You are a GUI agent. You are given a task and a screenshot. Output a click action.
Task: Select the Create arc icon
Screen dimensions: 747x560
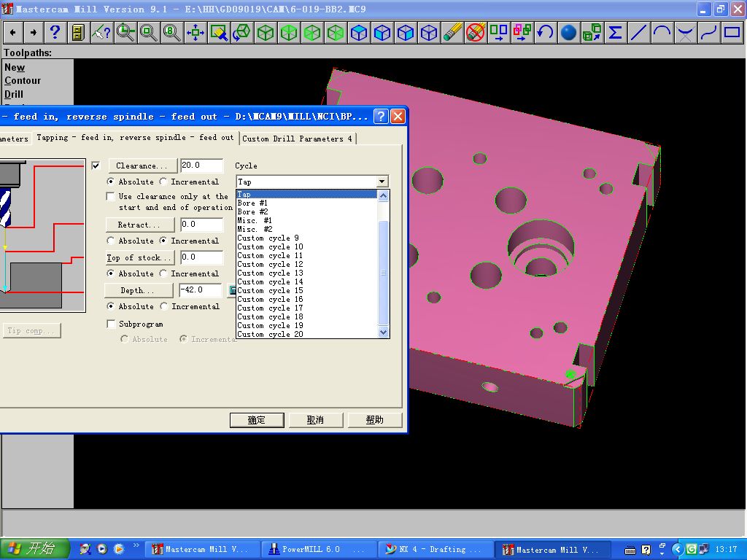click(x=662, y=33)
